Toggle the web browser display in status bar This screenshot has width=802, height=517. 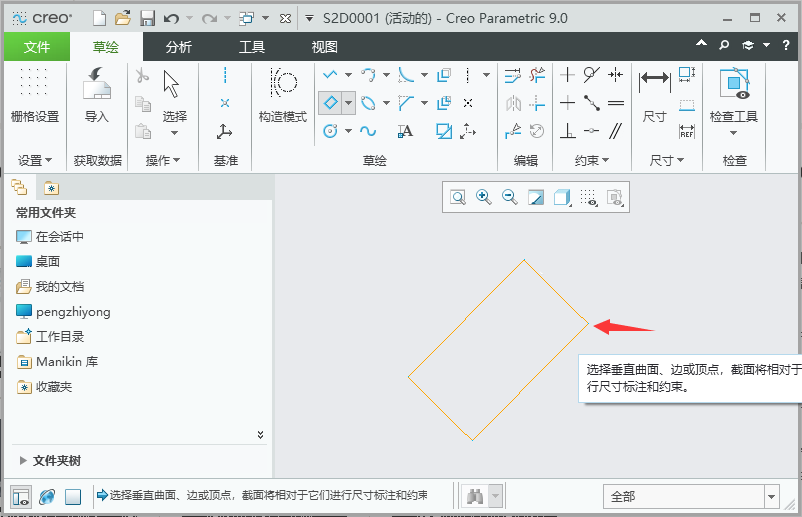point(47,497)
